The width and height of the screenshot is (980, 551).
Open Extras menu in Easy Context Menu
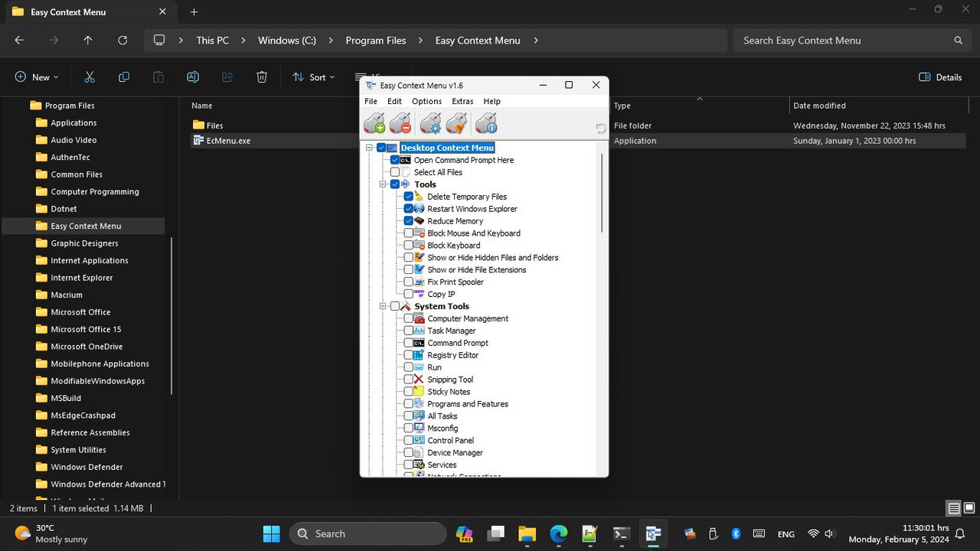coord(462,101)
